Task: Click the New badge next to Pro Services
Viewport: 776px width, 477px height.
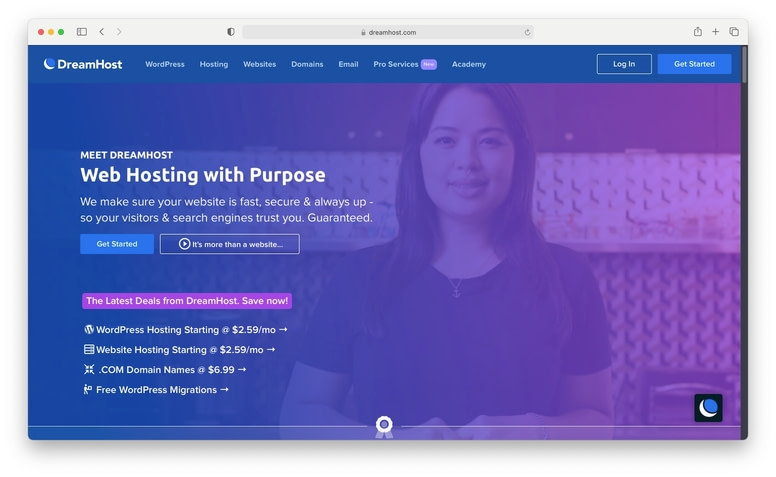Action: (429, 64)
